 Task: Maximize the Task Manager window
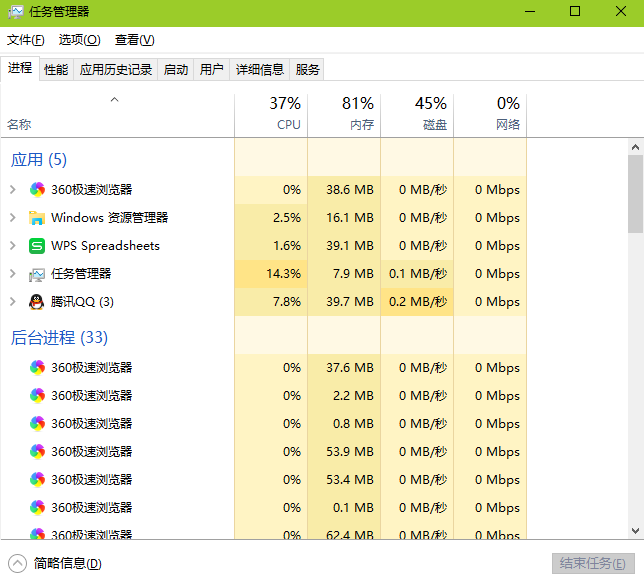pyautogui.click(x=575, y=12)
